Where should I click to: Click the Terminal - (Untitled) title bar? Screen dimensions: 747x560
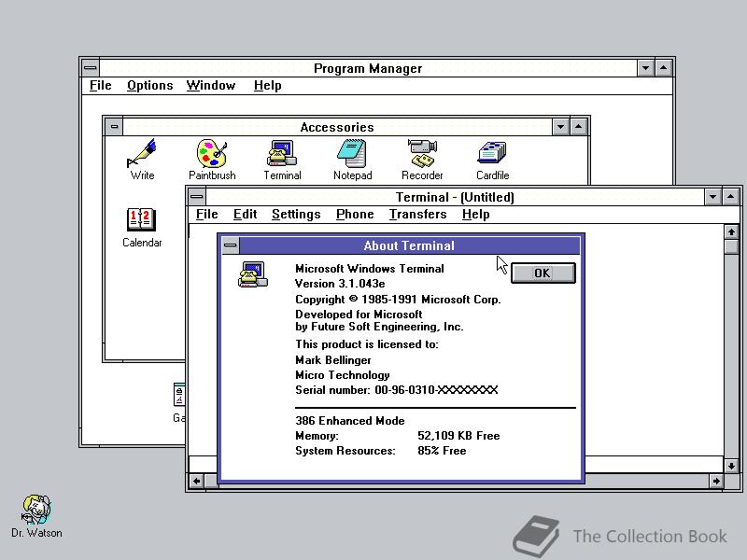tap(455, 197)
